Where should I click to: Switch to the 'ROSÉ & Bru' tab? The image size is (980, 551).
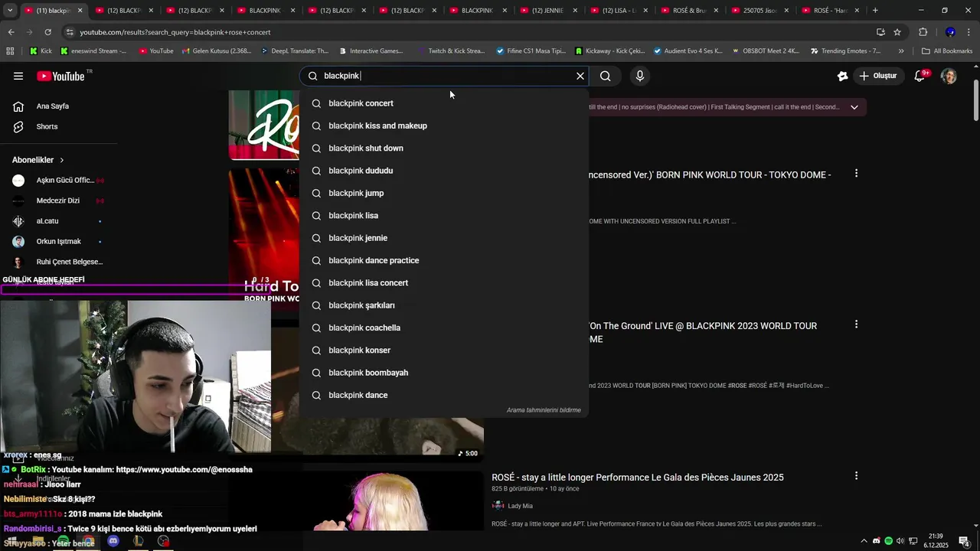click(688, 11)
